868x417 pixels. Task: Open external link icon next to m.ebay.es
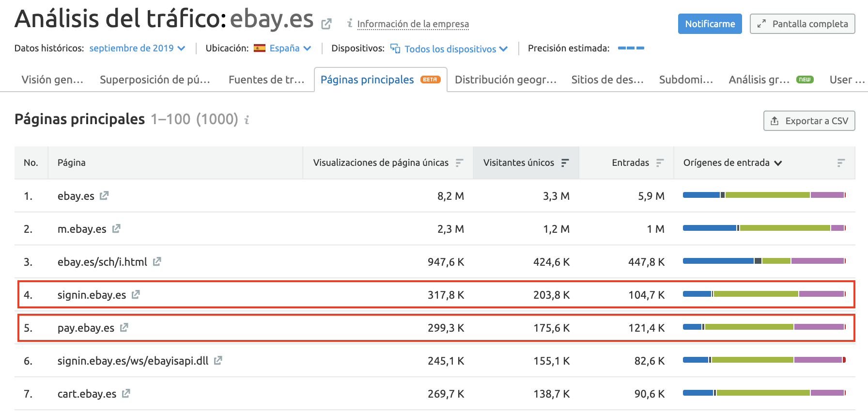(x=116, y=228)
